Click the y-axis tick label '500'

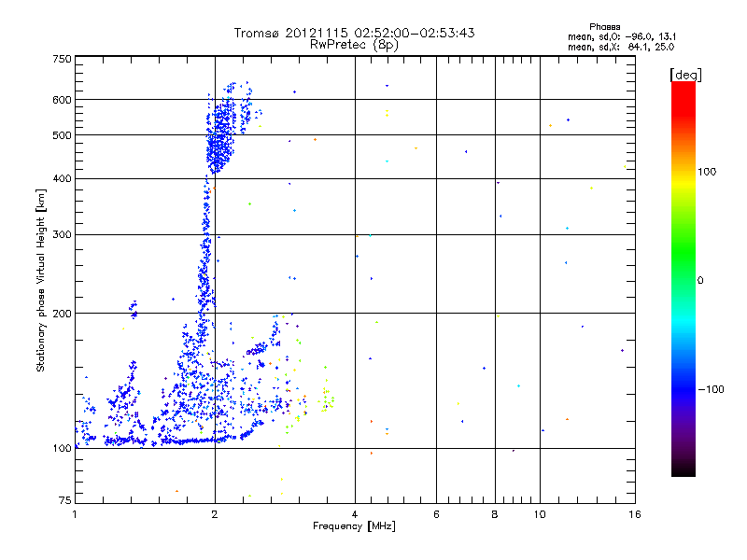(x=62, y=135)
